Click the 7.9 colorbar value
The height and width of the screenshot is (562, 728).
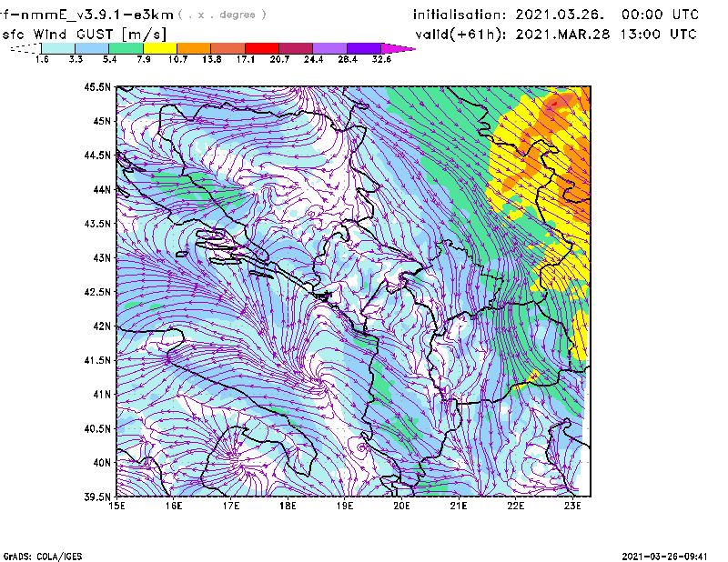click(x=144, y=59)
